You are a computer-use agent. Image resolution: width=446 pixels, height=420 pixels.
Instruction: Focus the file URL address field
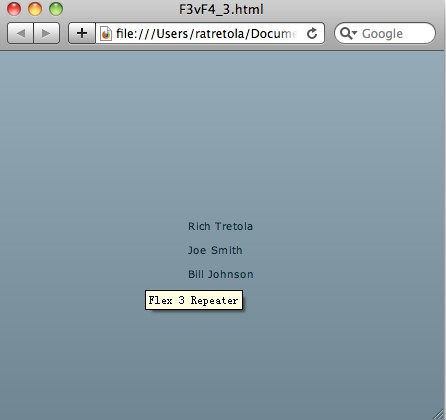210,33
